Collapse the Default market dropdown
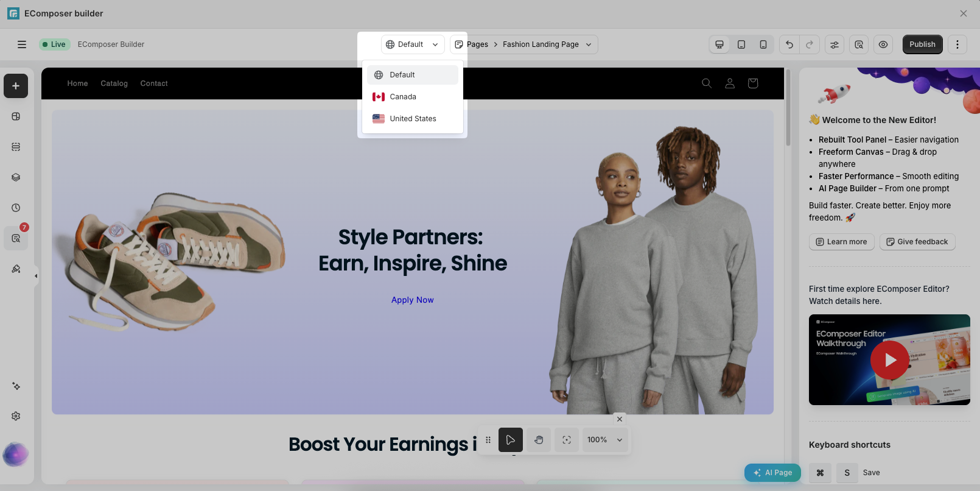Viewport: 980px width, 491px height. point(413,44)
